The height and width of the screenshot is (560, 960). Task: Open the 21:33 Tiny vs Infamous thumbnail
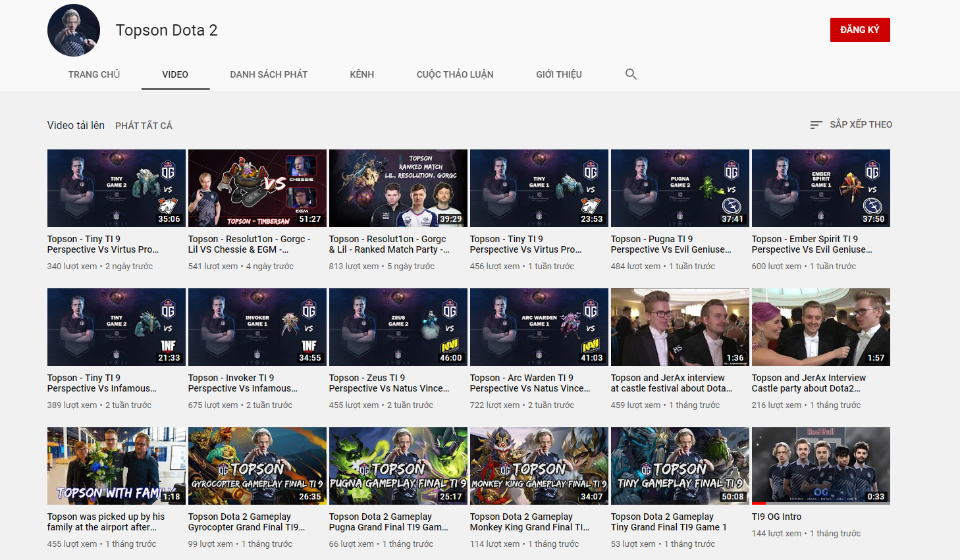coord(117,327)
